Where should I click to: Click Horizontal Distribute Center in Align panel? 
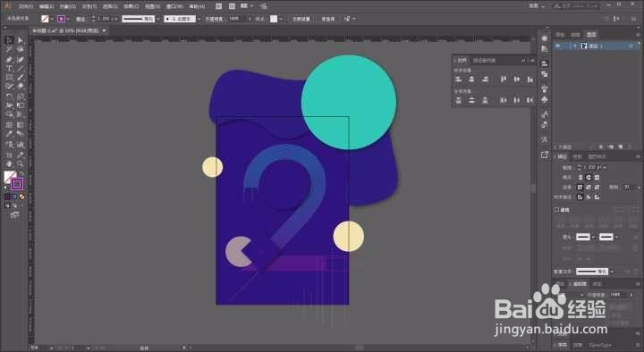pos(517,100)
